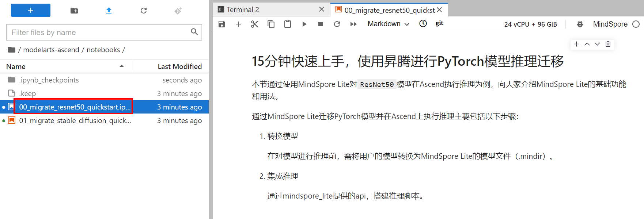Open the Markdown cell type dropdown

pyautogui.click(x=388, y=24)
